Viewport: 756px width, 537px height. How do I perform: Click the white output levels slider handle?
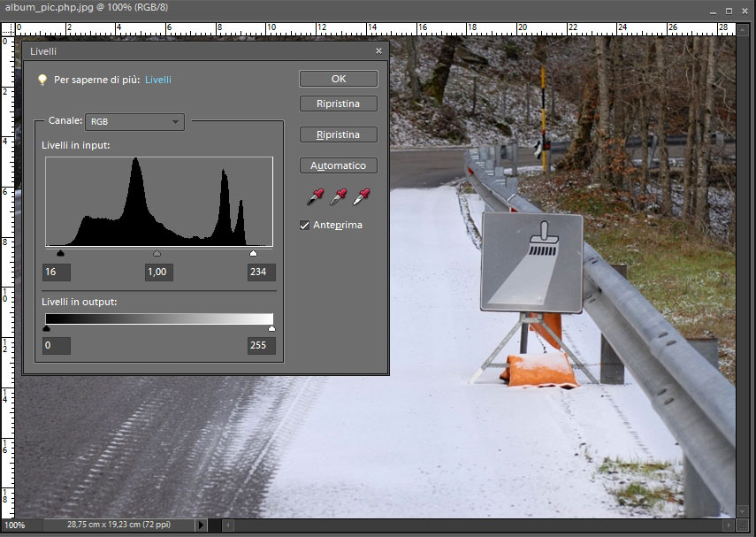271,327
